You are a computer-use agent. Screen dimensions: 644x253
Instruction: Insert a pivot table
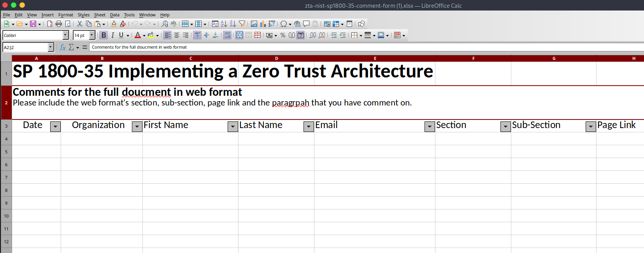click(x=272, y=24)
